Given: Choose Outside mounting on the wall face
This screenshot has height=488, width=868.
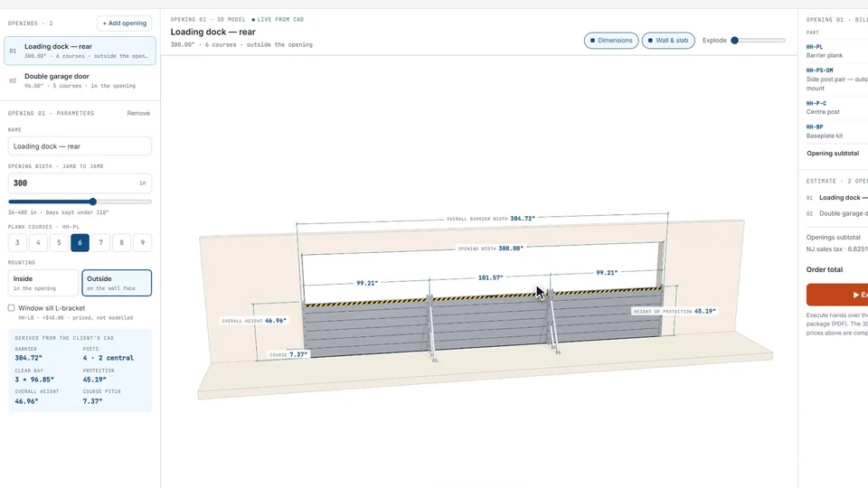Looking at the screenshot, I should [x=117, y=283].
